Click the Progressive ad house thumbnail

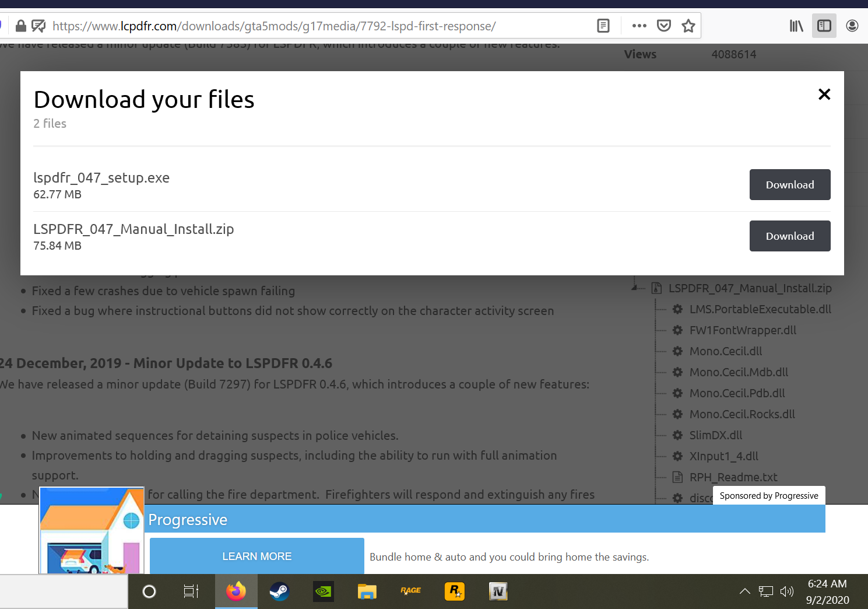pyautogui.click(x=92, y=530)
